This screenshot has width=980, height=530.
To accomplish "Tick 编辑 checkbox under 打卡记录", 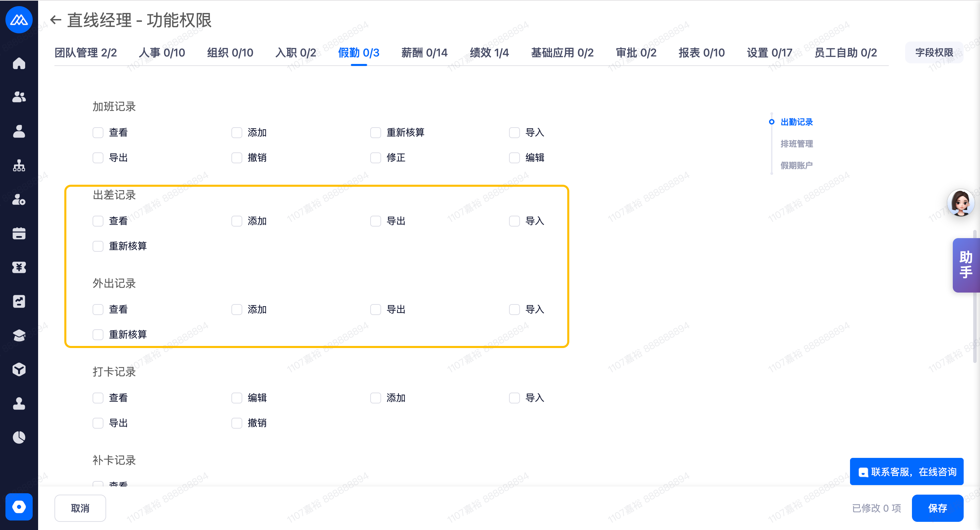I will [236, 398].
